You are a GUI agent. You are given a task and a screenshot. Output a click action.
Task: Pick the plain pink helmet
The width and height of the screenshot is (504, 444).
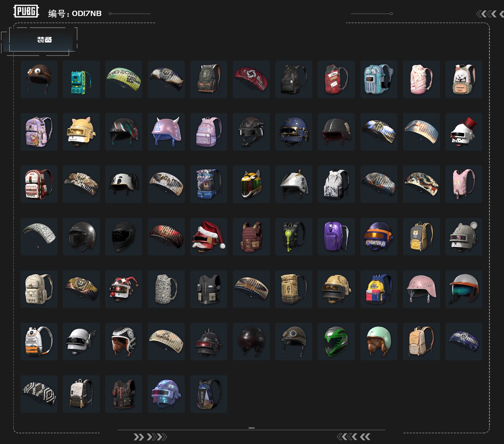[421, 289]
